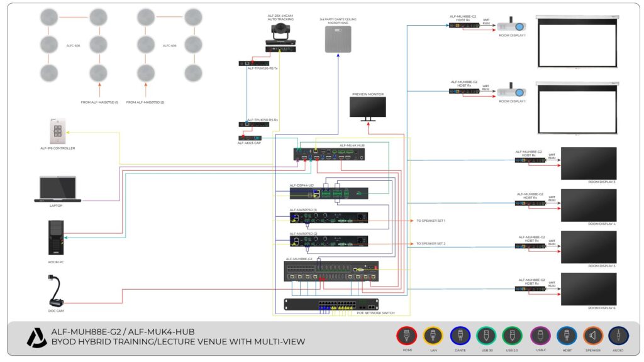The height and width of the screenshot is (362, 644).
Task: Select the 'ALF-MUH88E-G2 / ALF-MUK4-HUB' title text
Action: (x=123, y=332)
